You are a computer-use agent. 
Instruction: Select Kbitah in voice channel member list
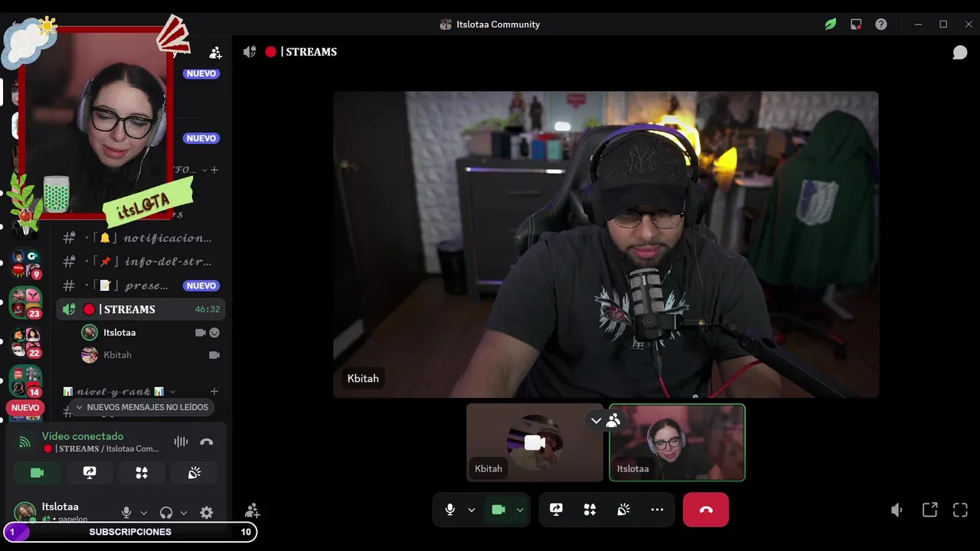[x=150, y=355]
